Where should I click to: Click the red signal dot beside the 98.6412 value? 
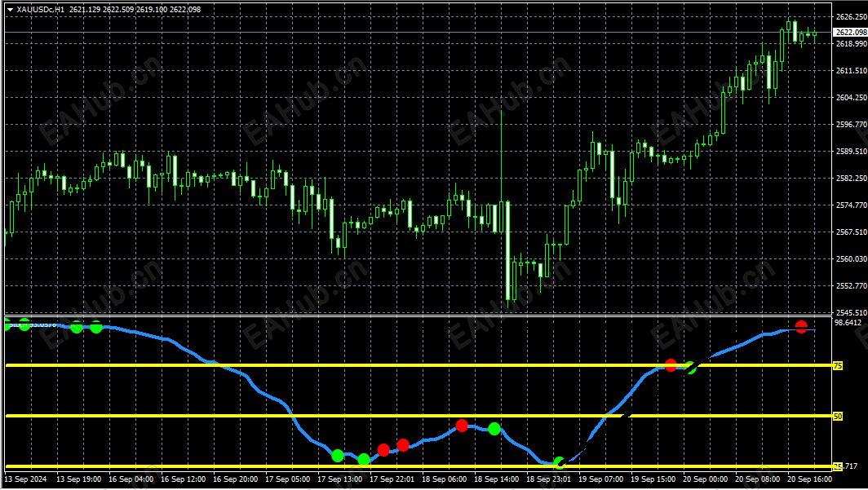tap(801, 327)
